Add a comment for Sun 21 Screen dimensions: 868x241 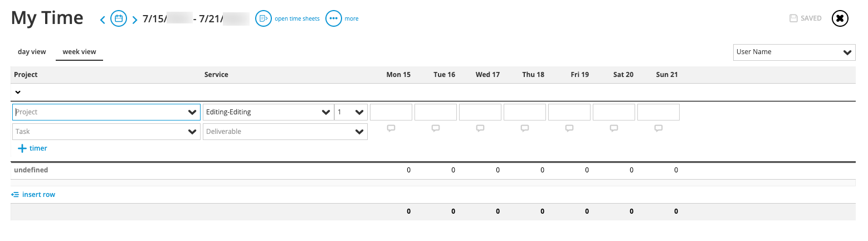(x=659, y=128)
